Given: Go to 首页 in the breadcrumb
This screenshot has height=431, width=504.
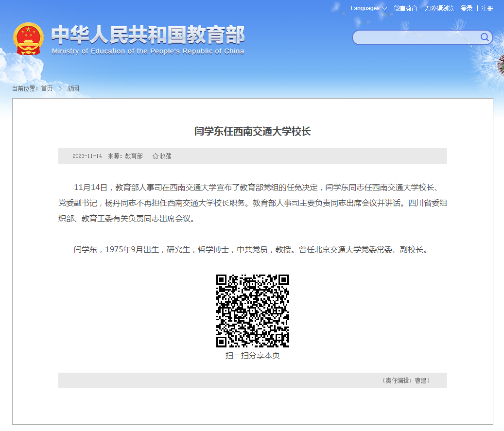Looking at the screenshot, I should coord(47,88).
